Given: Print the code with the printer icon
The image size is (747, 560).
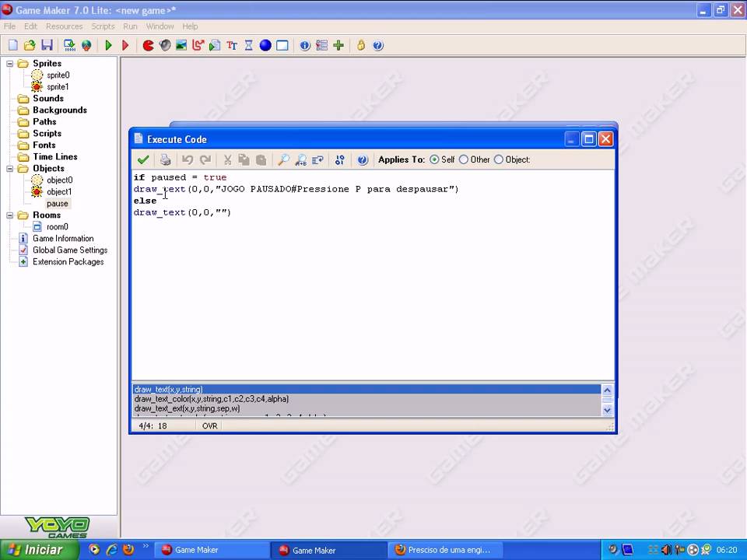Looking at the screenshot, I should click(165, 159).
